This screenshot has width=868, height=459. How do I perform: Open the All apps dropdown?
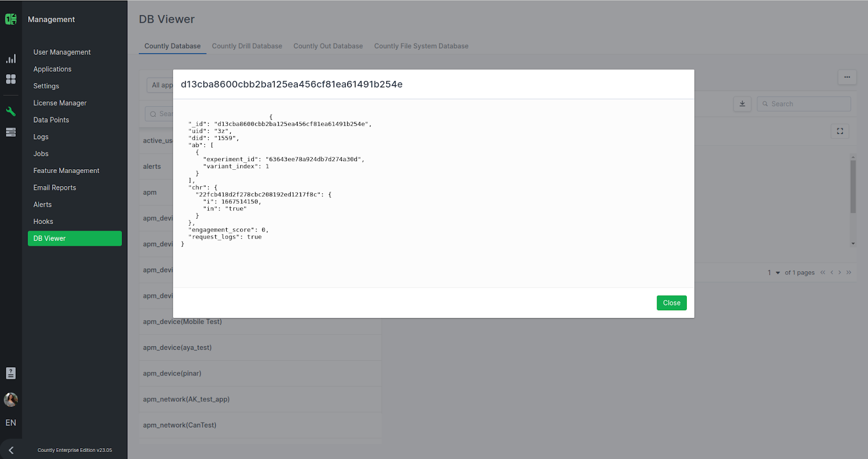coord(161,85)
